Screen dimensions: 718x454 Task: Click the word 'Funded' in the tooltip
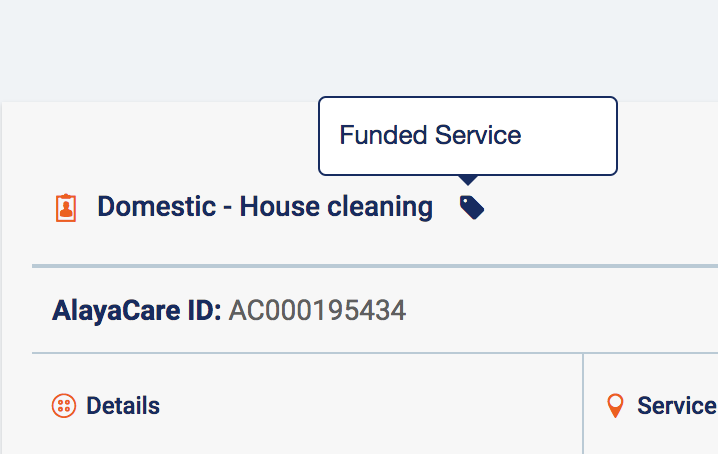pos(382,135)
